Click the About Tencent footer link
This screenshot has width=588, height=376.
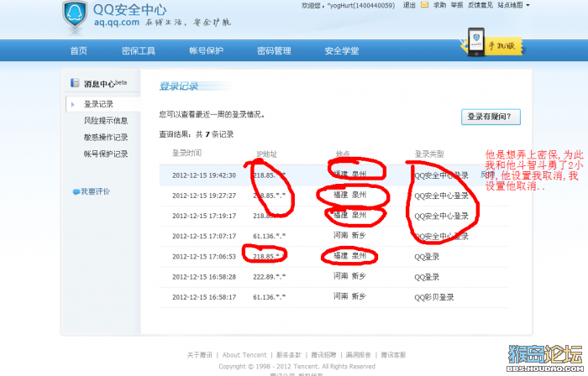pos(244,355)
